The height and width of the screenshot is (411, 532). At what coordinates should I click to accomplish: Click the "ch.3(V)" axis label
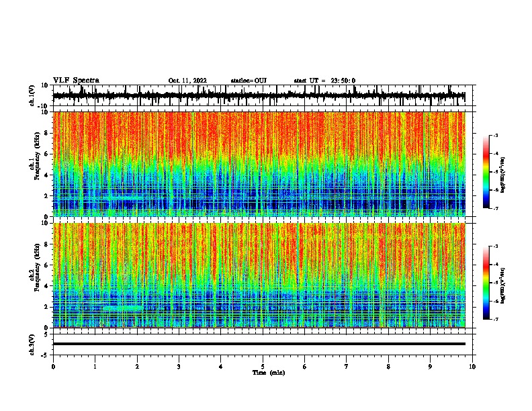pos(32,345)
